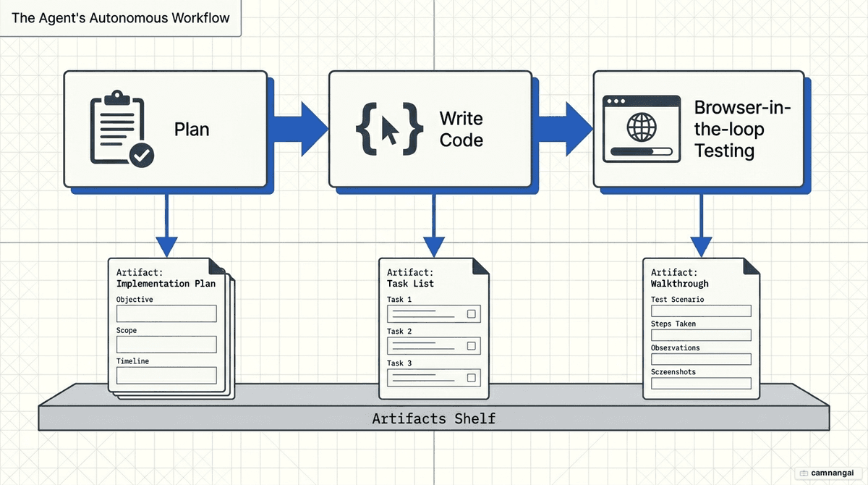Click the "Task List" artifact heading

tap(410, 284)
